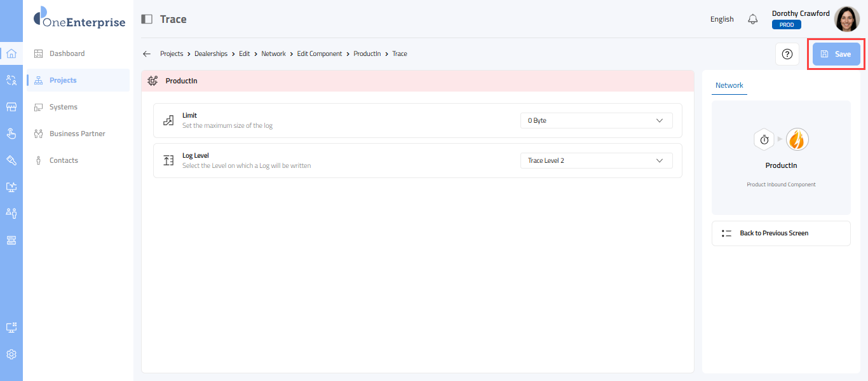
Task: Open the Limit dropdown showing 0 Byte
Action: click(596, 120)
